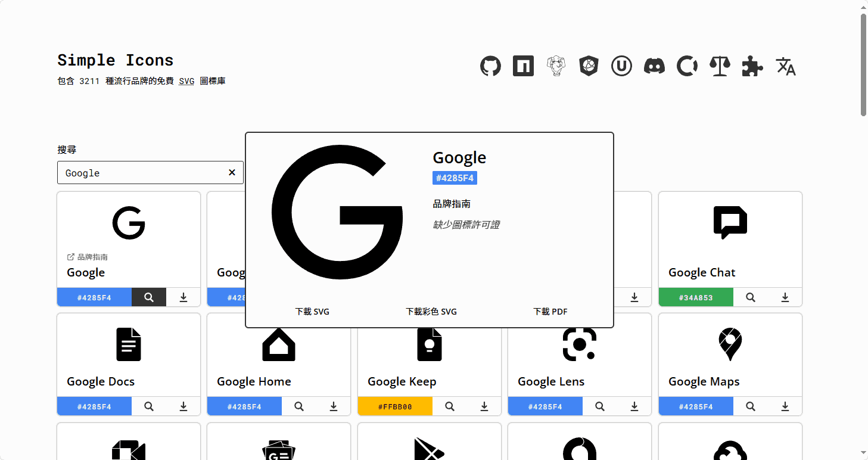Click the Google Chat card title
The width and height of the screenshot is (868, 460).
702,272
